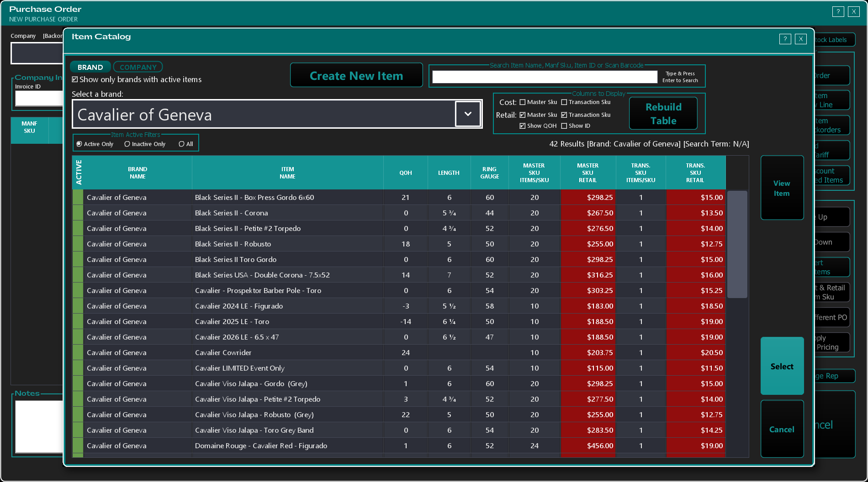Select Black Series II Toro Gordo item

pos(399,259)
